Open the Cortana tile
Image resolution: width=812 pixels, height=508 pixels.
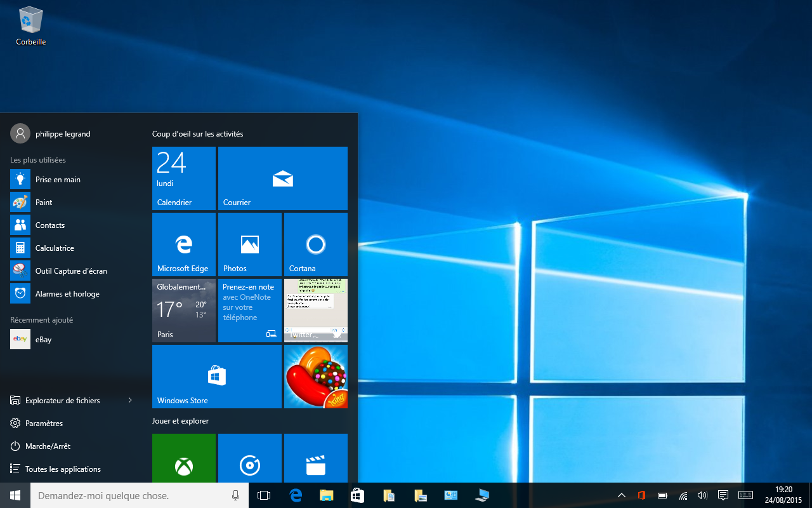click(x=316, y=244)
